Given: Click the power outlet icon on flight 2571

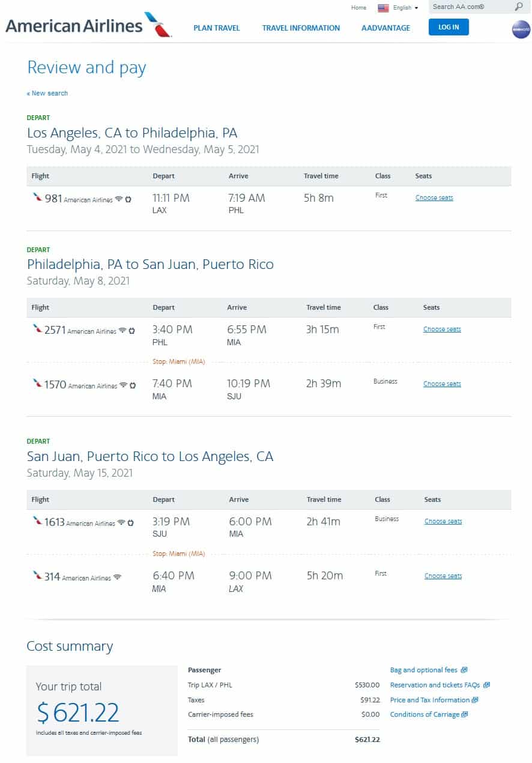Looking at the screenshot, I should (x=131, y=331).
